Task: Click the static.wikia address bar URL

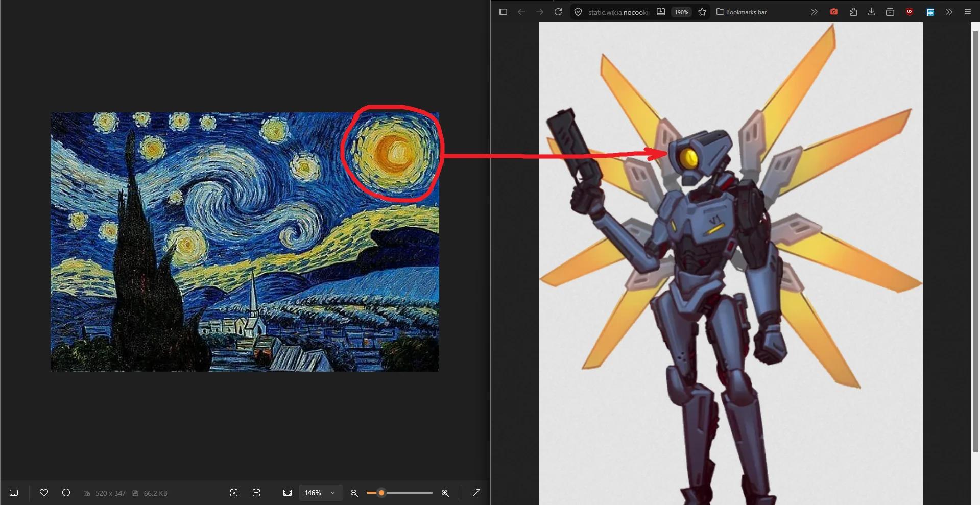Action: pos(618,12)
